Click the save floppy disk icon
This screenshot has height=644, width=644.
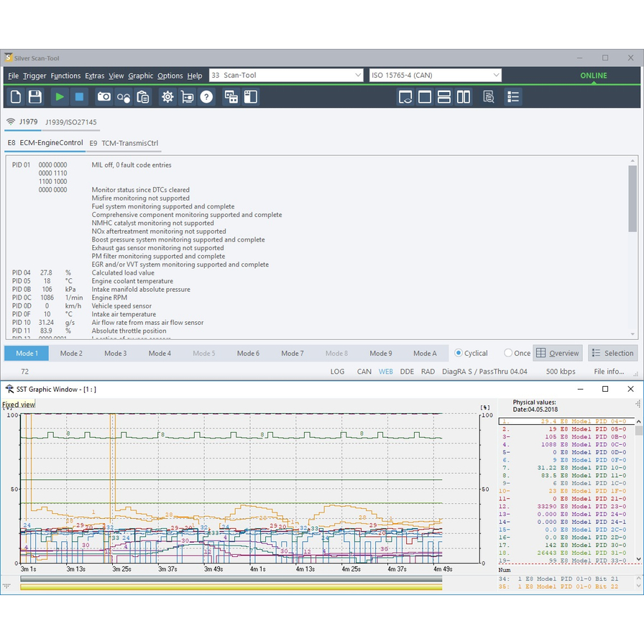tap(34, 96)
